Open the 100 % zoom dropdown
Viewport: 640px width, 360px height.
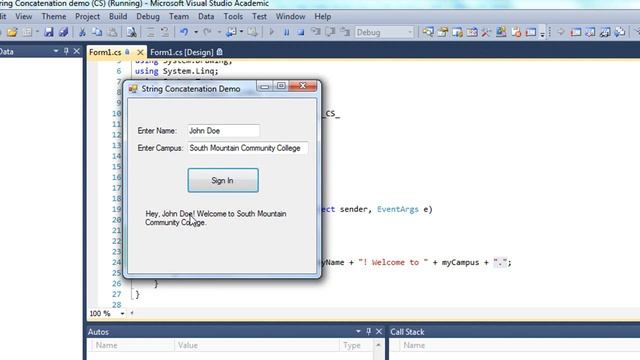tap(122, 313)
